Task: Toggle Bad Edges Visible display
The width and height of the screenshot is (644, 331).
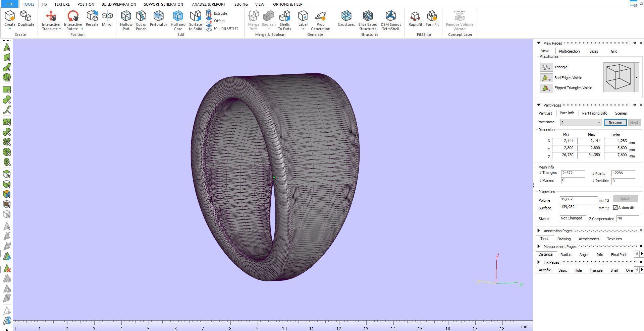Action: (546, 78)
